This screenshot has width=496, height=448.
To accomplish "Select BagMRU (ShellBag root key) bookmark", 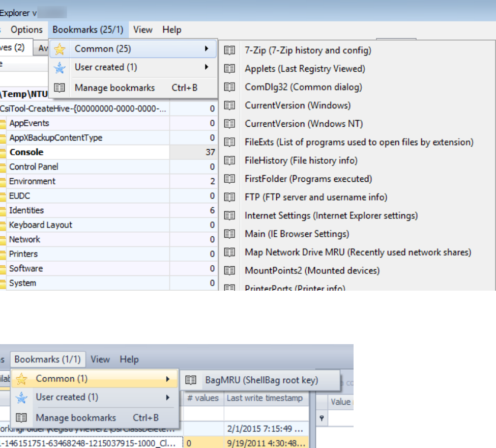I will tap(261, 380).
